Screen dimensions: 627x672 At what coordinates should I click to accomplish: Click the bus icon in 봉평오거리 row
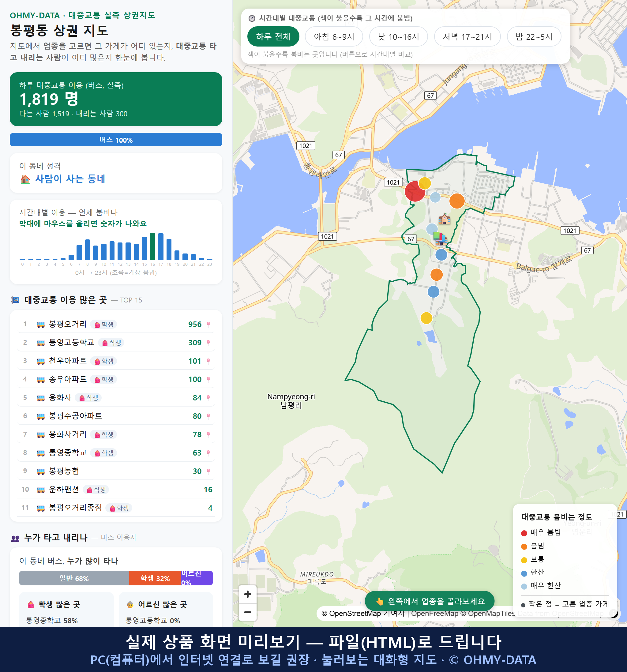[x=40, y=325]
